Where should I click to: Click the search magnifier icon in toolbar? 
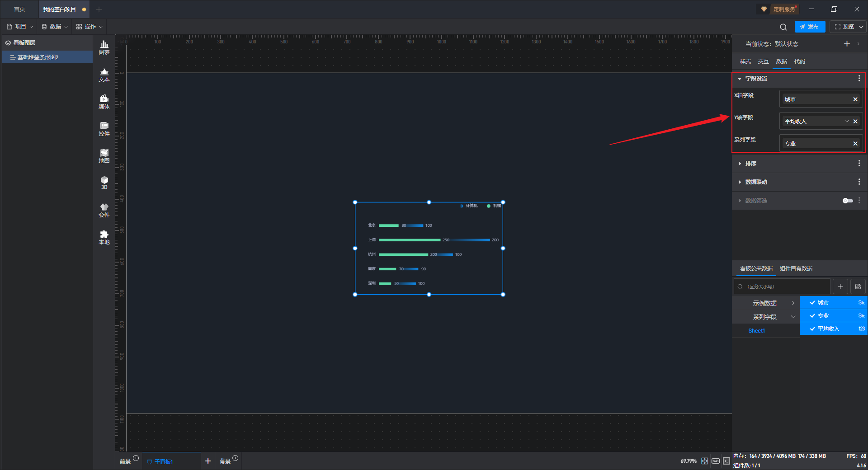[x=783, y=27]
